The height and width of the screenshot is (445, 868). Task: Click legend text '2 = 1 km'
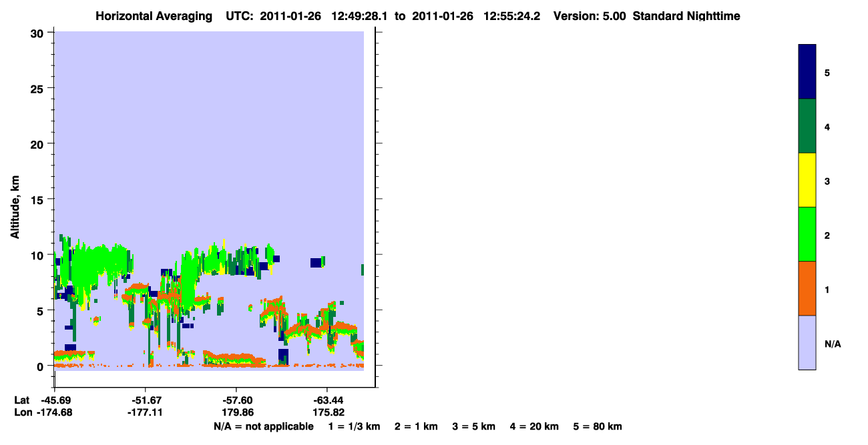[416, 426]
